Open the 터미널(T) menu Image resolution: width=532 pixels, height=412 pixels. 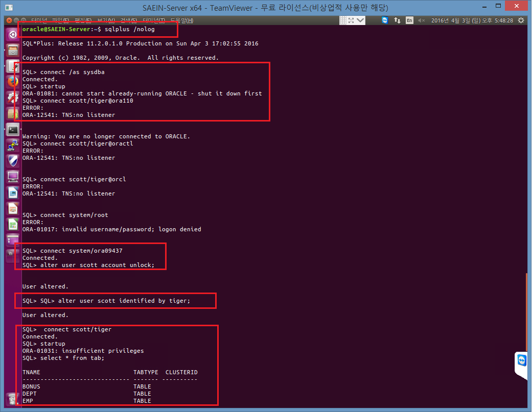(x=154, y=20)
